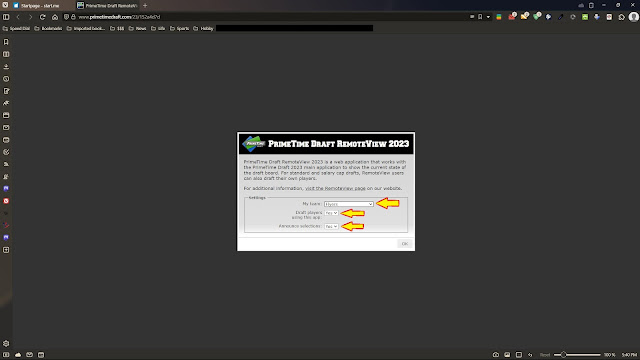Open the Draft players using this app dropdown
The width and height of the screenshot is (640, 360).
pyautogui.click(x=331, y=213)
